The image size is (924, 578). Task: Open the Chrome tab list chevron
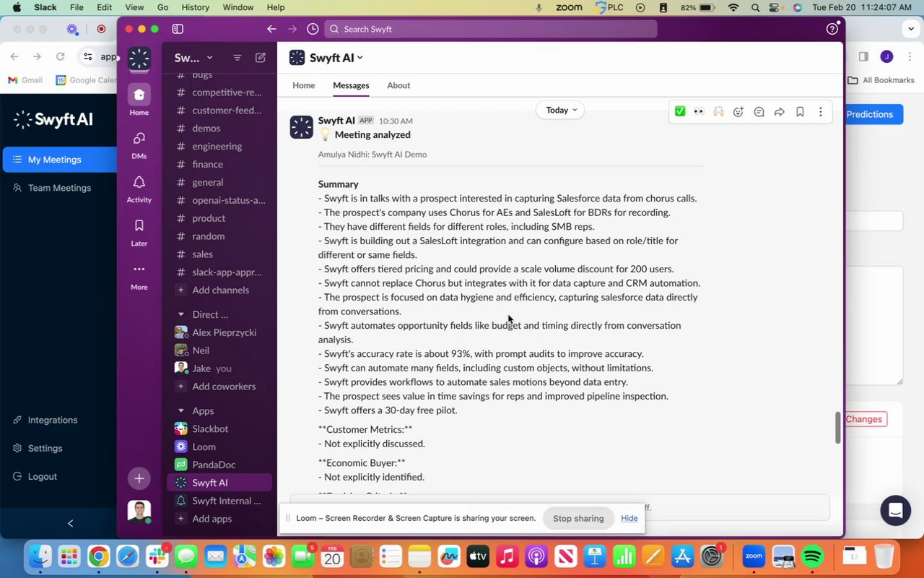coord(910,29)
